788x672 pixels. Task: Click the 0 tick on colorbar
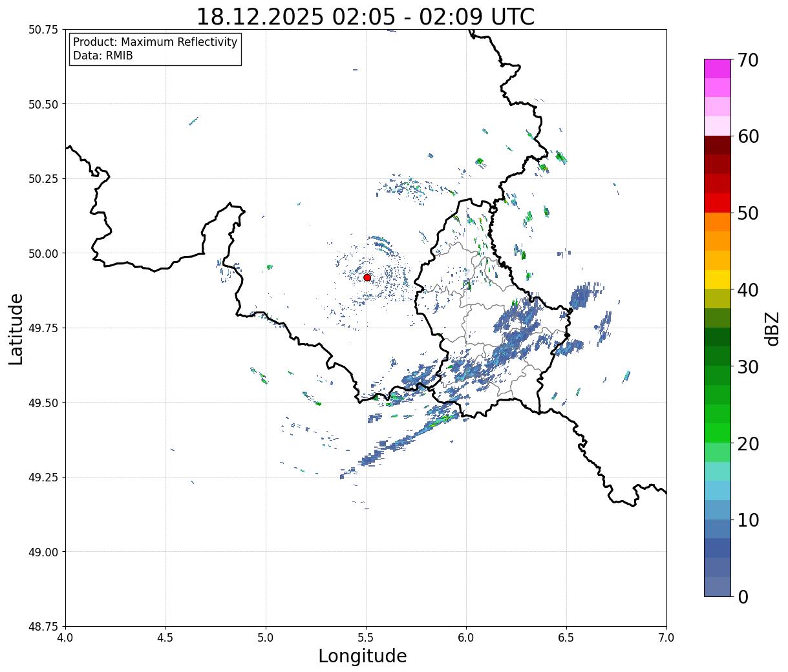click(743, 597)
